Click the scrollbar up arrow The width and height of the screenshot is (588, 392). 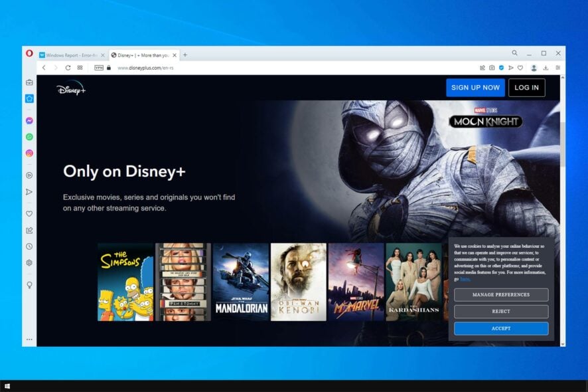click(563, 78)
